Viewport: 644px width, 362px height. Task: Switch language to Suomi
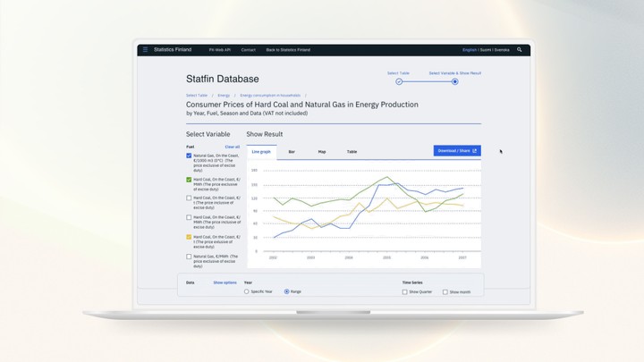486,50
